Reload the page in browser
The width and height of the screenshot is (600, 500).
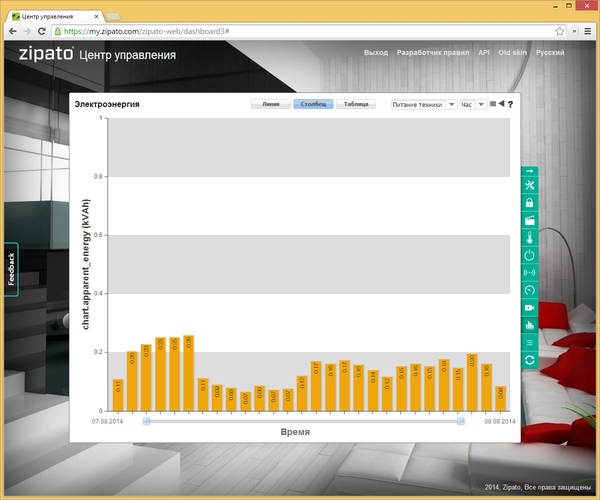coord(42,31)
